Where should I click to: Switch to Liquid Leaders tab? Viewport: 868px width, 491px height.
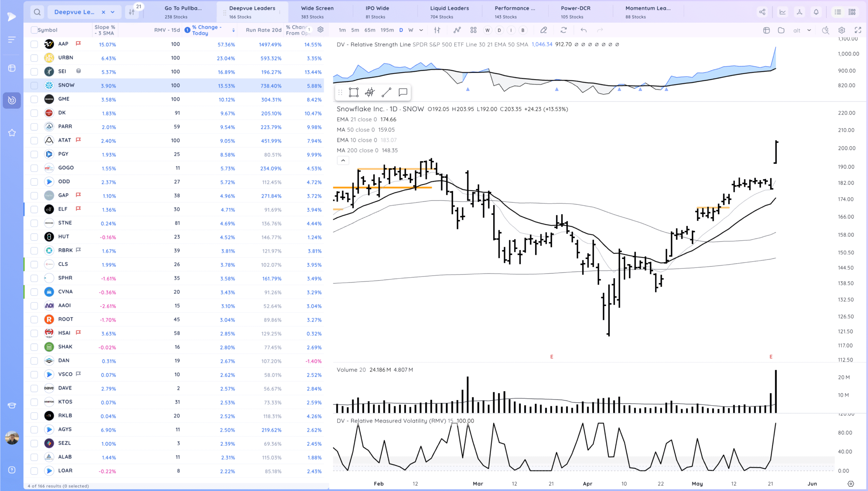[x=450, y=12]
